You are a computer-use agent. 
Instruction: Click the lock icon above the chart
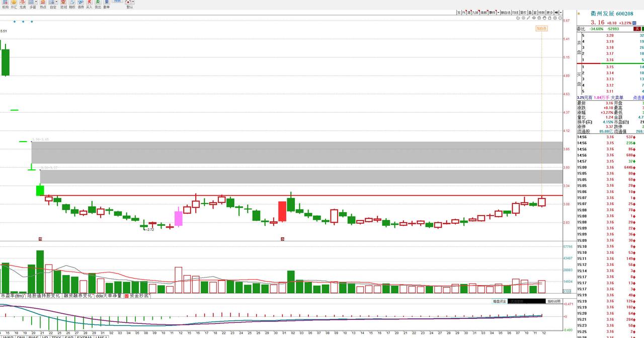coord(549,18)
